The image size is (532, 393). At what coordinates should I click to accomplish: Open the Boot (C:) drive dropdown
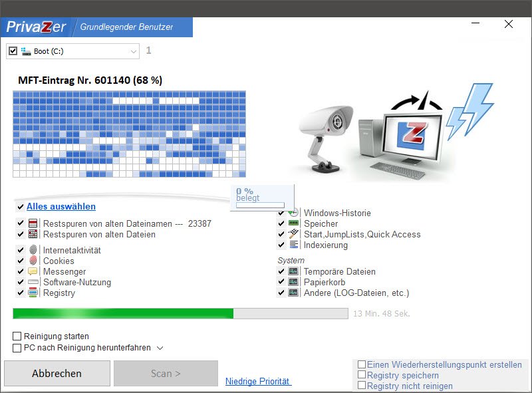tap(134, 52)
